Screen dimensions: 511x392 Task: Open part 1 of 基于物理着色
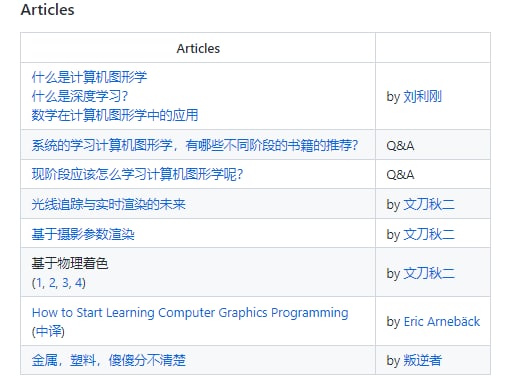(39, 283)
